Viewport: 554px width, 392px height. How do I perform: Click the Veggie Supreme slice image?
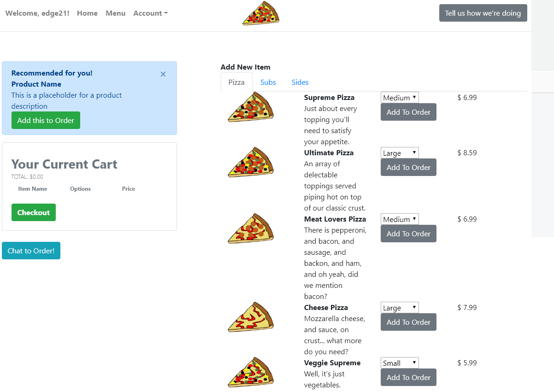[251, 372]
